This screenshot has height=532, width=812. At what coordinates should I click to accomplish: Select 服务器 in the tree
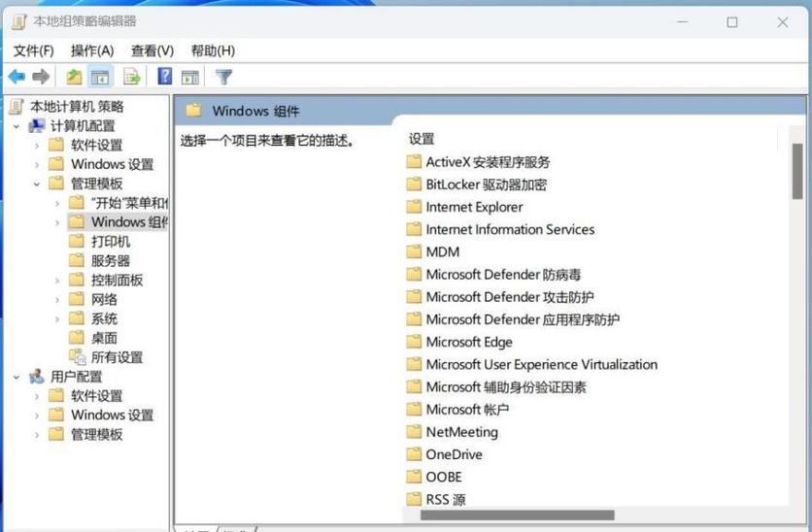point(111,261)
